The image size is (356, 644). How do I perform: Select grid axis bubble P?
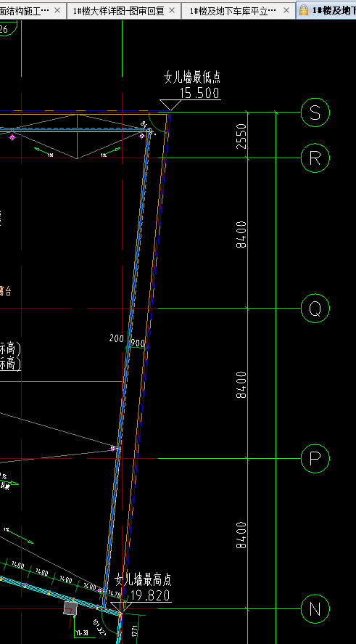pos(315,458)
